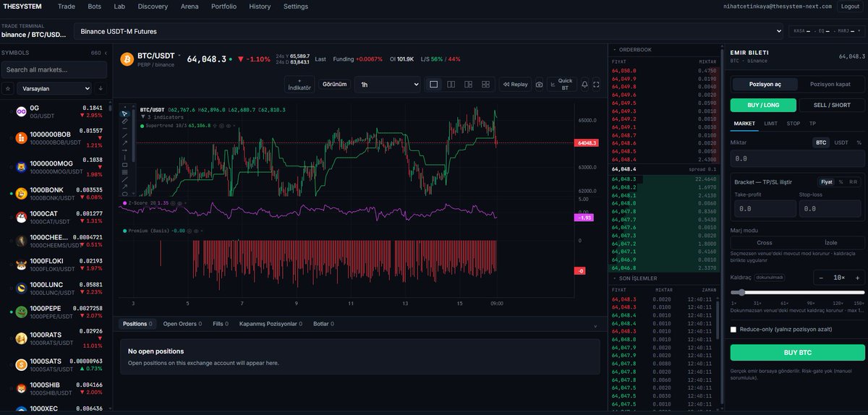This screenshot has height=415, width=868.
Task: Collapse the 3 indicators list
Action: (x=142, y=116)
